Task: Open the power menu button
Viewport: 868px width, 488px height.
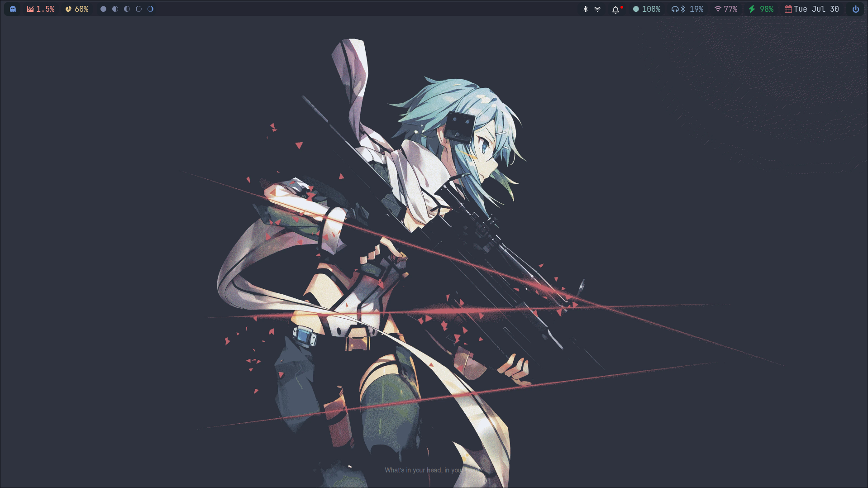Action: click(x=855, y=9)
